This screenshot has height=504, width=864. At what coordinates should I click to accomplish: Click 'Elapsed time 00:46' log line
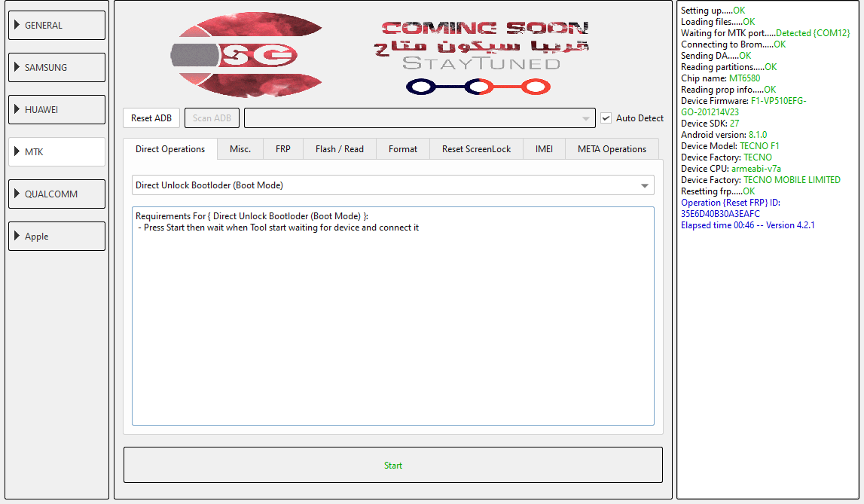pyautogui.click(x=748, y=225)
